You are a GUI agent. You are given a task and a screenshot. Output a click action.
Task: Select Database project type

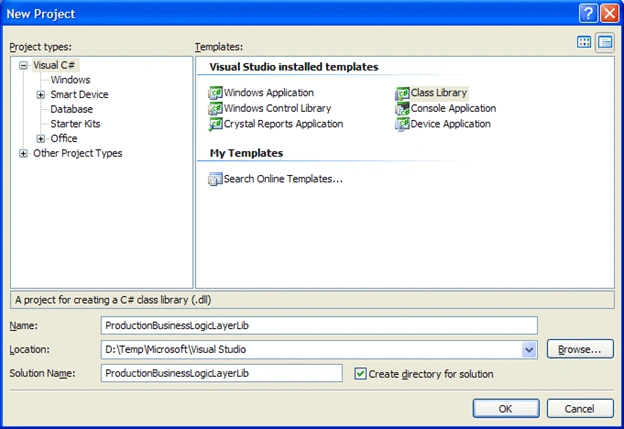[72, 109]
